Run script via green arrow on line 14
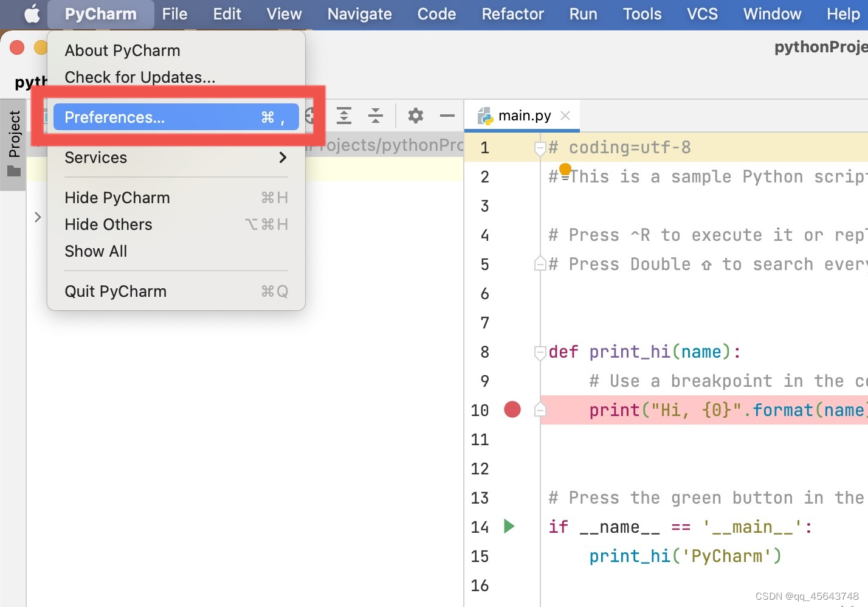 [509, 526]
